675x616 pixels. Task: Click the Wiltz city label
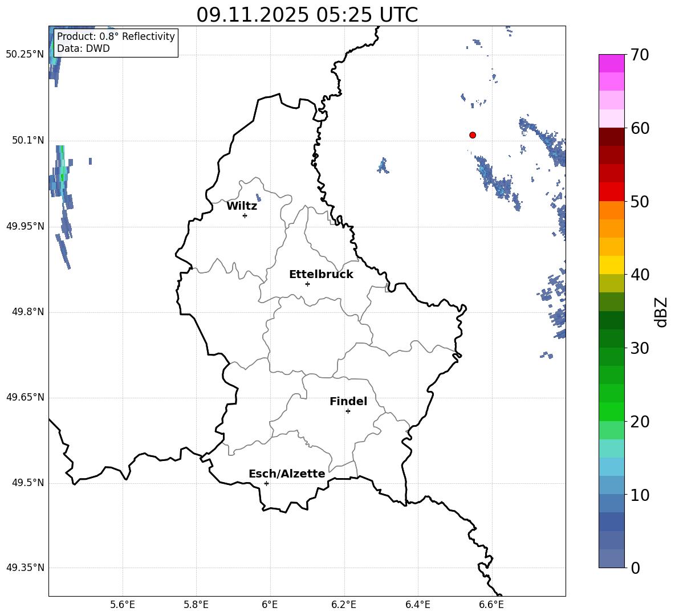(242, 206)
